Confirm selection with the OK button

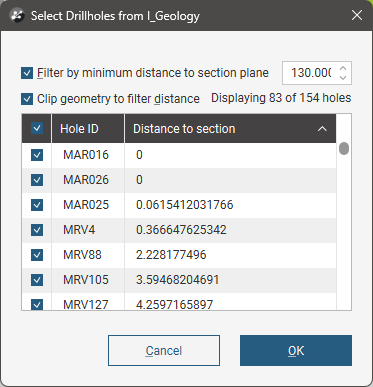point(296,350)
